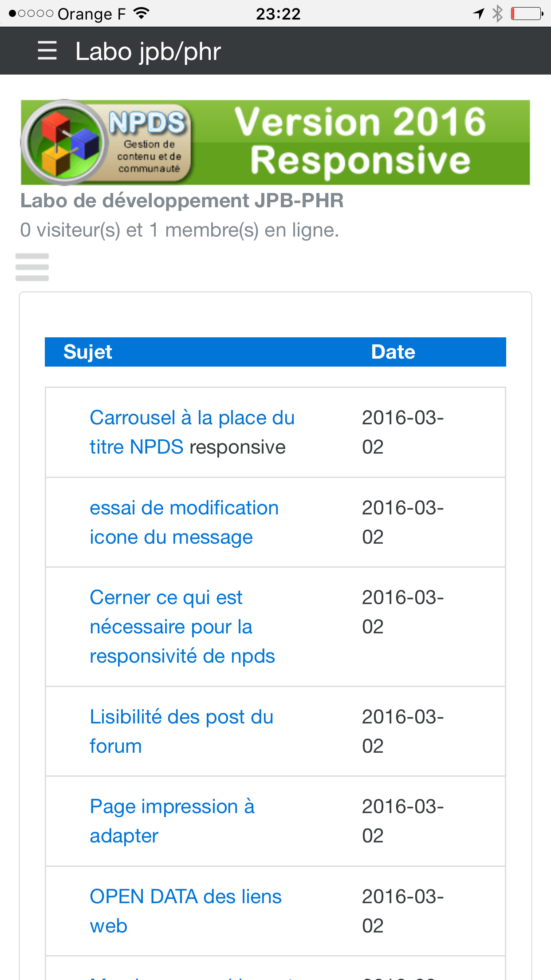The image size is (551, 980).
Task: Open the hamburger menu in the navbar
Action: [x=47, y=51]
